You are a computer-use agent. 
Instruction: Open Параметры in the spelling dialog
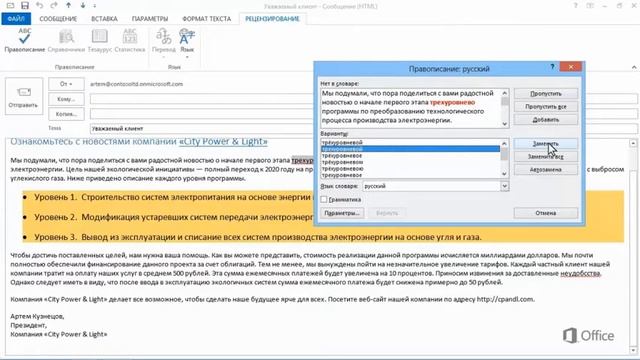342,213
